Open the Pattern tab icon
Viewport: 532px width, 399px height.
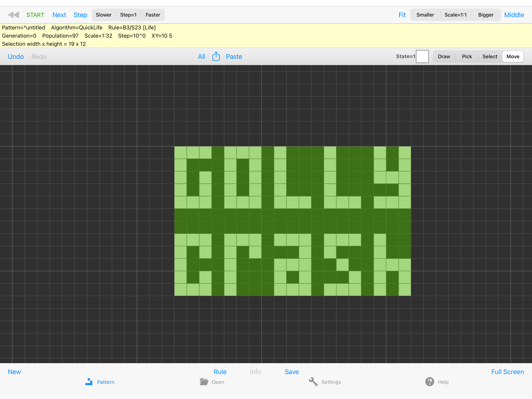coord(89,382)
